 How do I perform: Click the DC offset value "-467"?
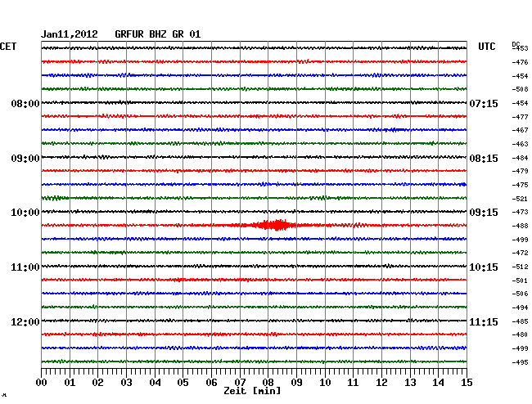click(520, 130)
